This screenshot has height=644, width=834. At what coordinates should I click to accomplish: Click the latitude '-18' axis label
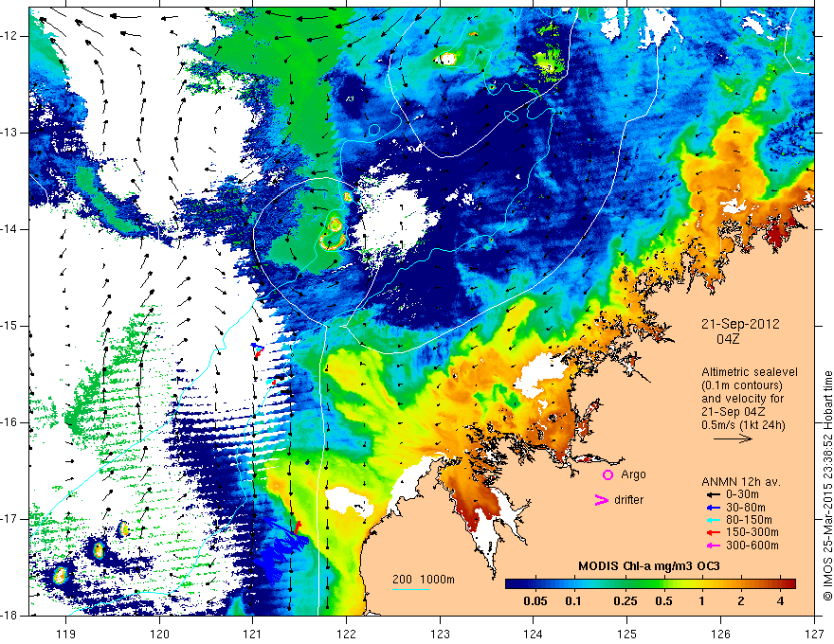coord(9,616)
